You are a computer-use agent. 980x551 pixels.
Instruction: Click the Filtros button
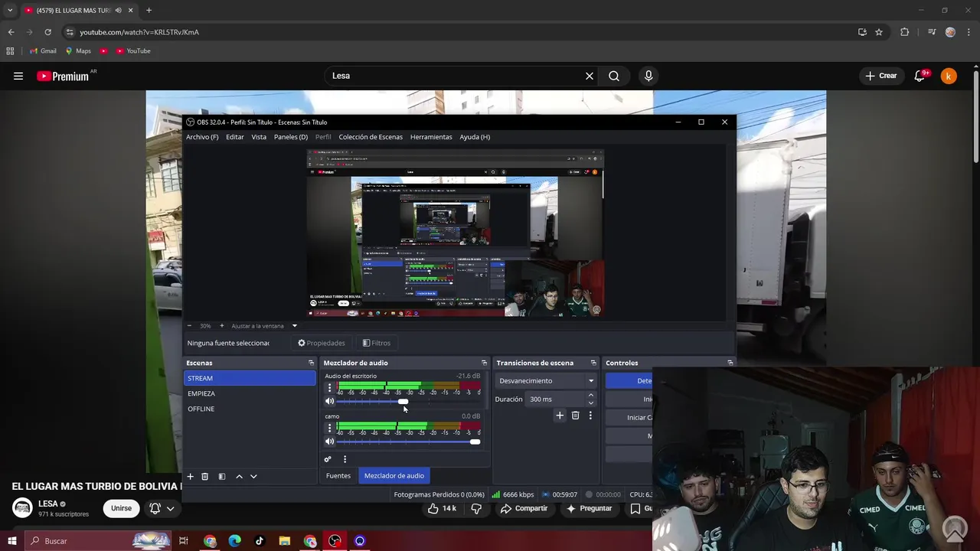point(376,343)
